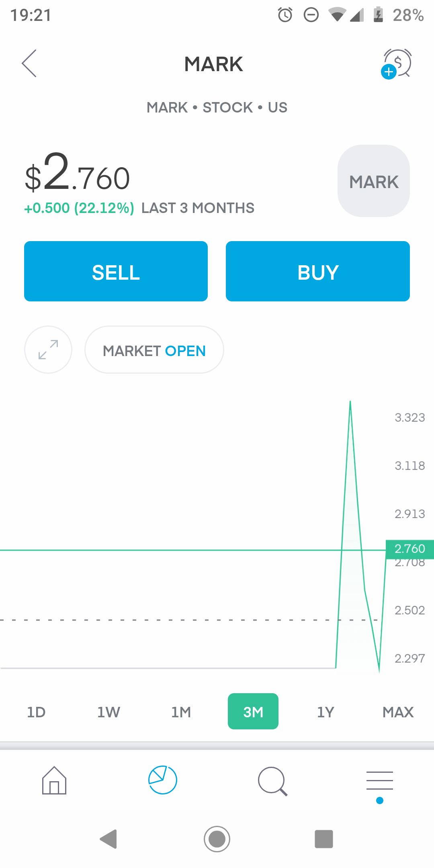The image size is (434, 868).
Task: Select the 3M chart period
Action: 253,711
